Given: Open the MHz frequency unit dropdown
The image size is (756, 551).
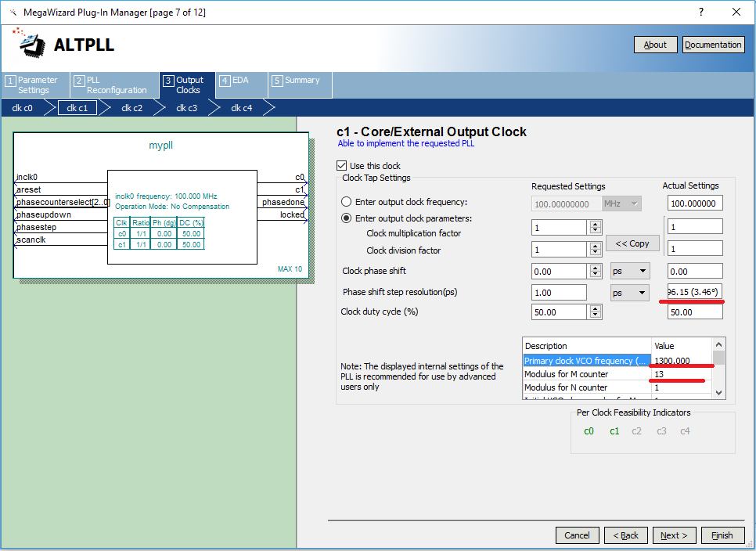Looking at the screenshot, I should coord(621,204).
